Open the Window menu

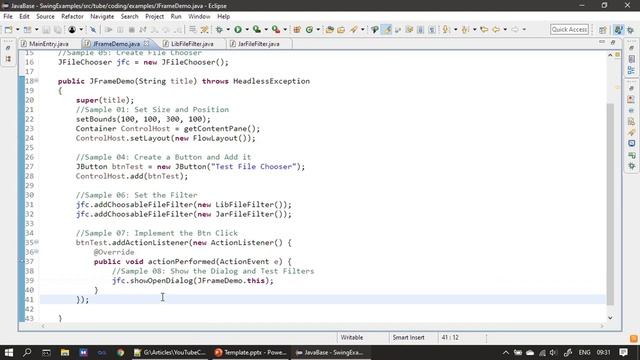(x=199, y=16)
